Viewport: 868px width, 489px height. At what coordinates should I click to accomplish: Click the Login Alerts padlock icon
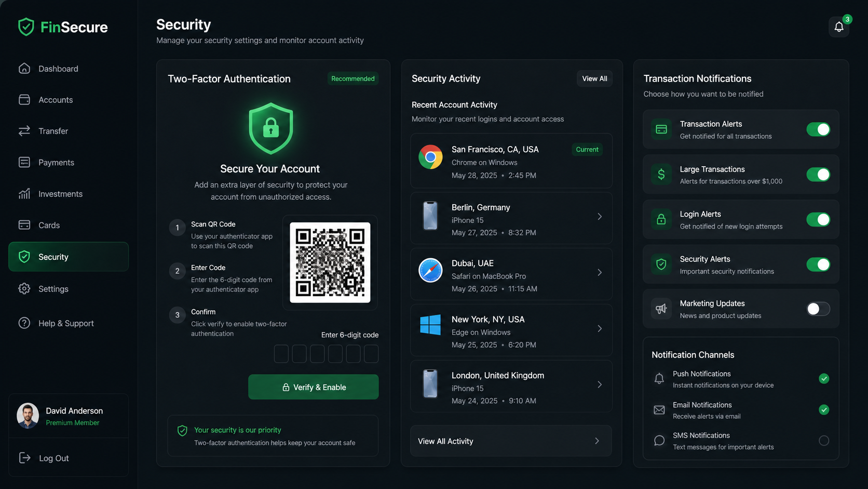pyautogui.click(x=661, y=219)
